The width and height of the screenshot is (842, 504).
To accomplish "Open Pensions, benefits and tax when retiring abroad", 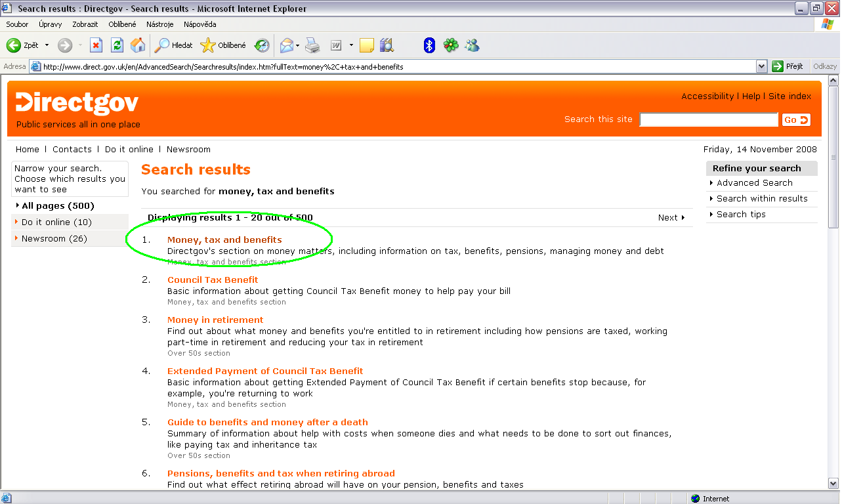I will [281, 473].
